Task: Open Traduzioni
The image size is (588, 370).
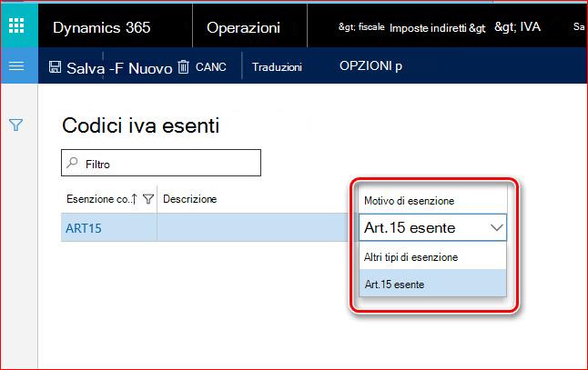Action: pos(277,67)
